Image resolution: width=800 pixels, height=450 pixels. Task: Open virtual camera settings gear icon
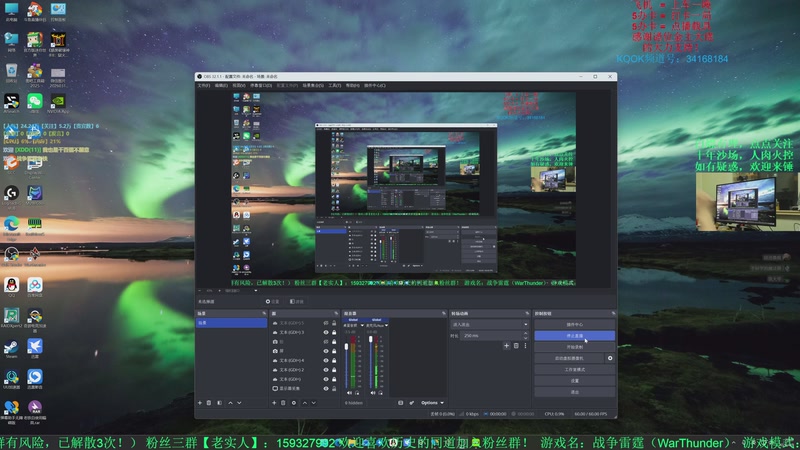(610, 358)
